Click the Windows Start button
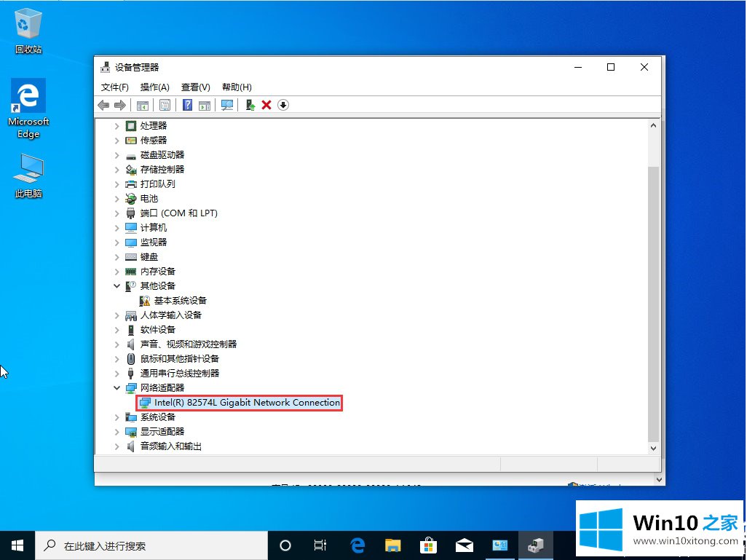Image resolution: width=747 pixels, height=560 pixels. (17, 545)
